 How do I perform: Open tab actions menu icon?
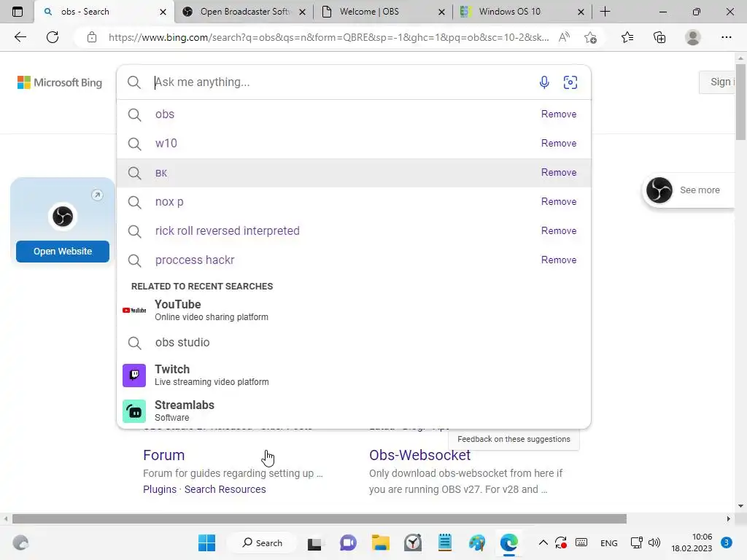18,12
